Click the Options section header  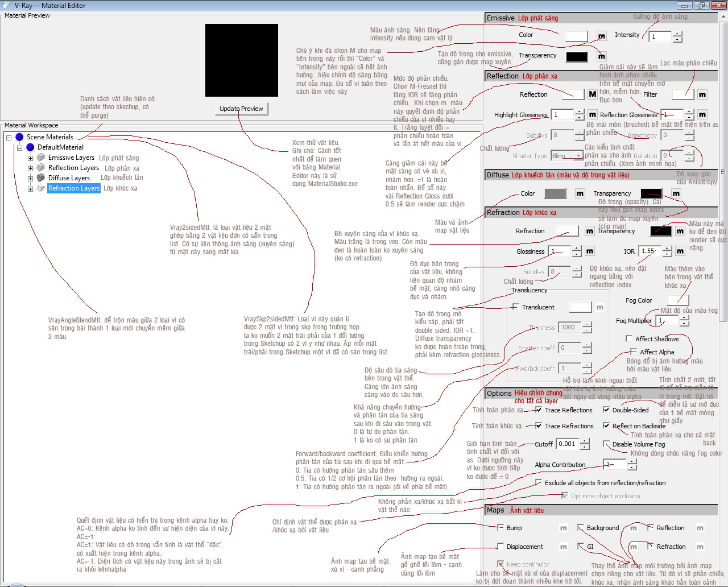[602, 394]
